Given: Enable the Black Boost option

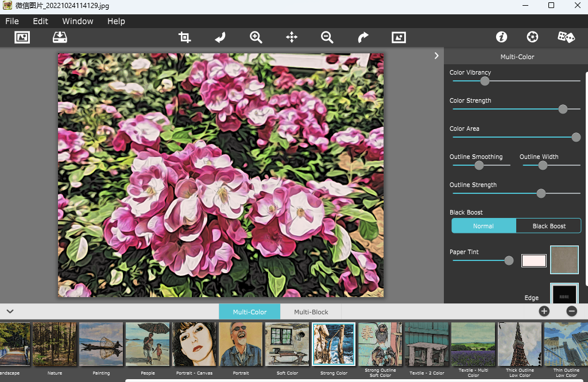Looking at the screenshot, I should 548,226.
